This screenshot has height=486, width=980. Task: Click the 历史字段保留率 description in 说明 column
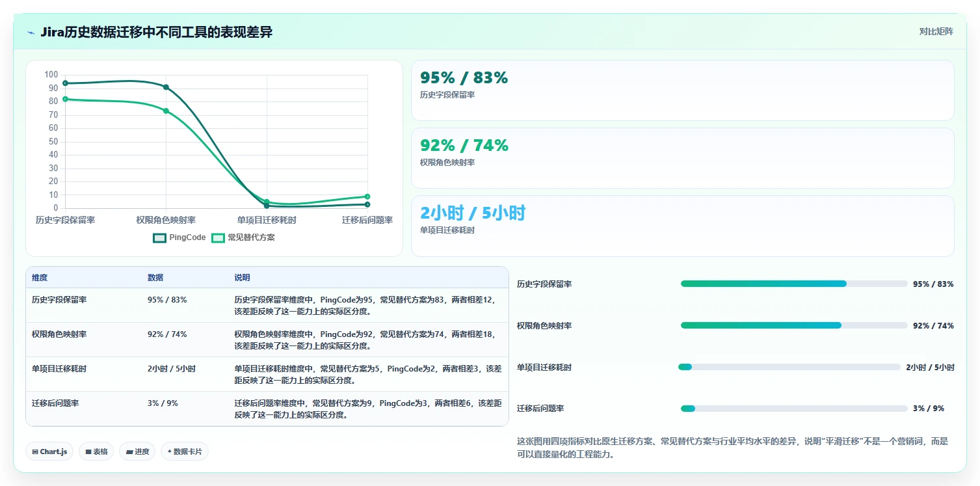click(366, 306)
